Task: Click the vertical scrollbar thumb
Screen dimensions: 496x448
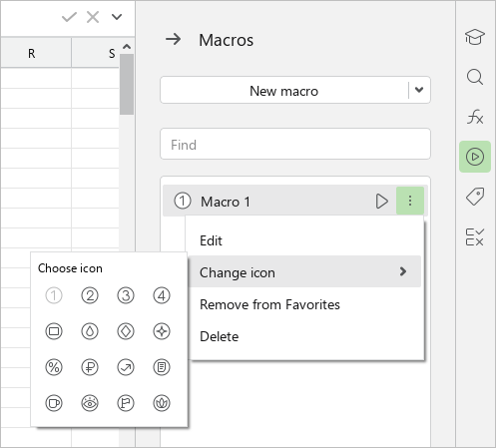Action: [127, 85]
